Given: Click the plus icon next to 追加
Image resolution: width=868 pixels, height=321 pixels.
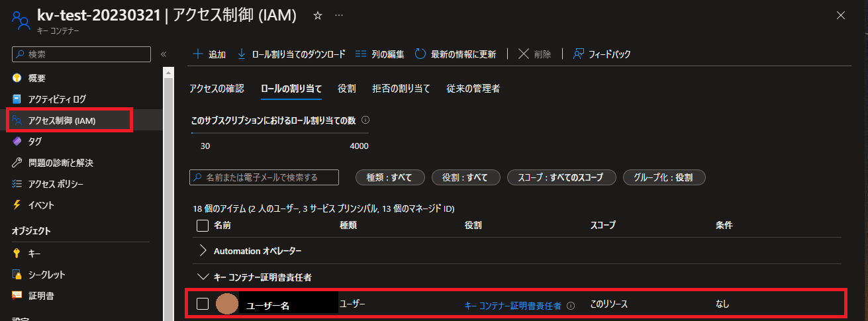Looking at the screenshot, I should click(x=197, y=54).
